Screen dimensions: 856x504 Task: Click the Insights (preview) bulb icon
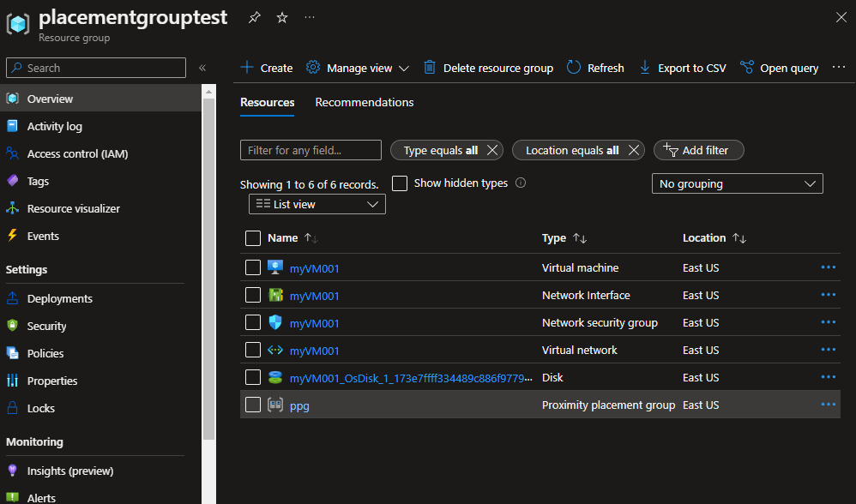[x=13, y=471]
